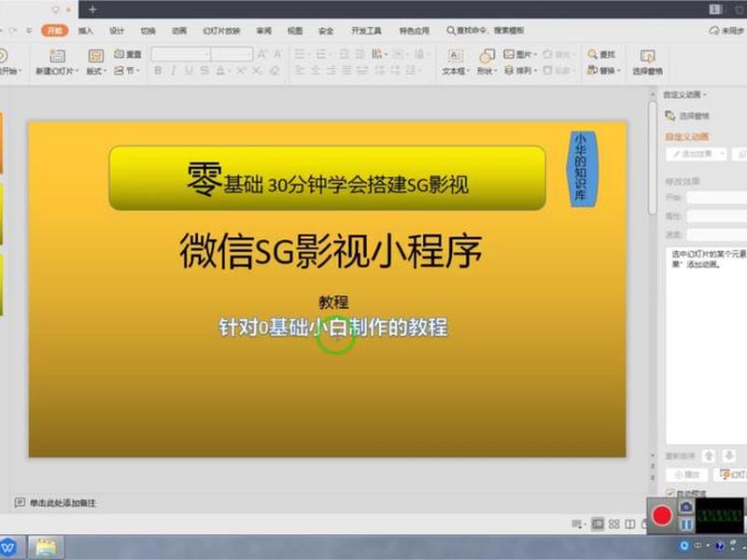Open a new document tab with plus
The width and height of the screenshot is (747, 560).
[x=92, y=9]
